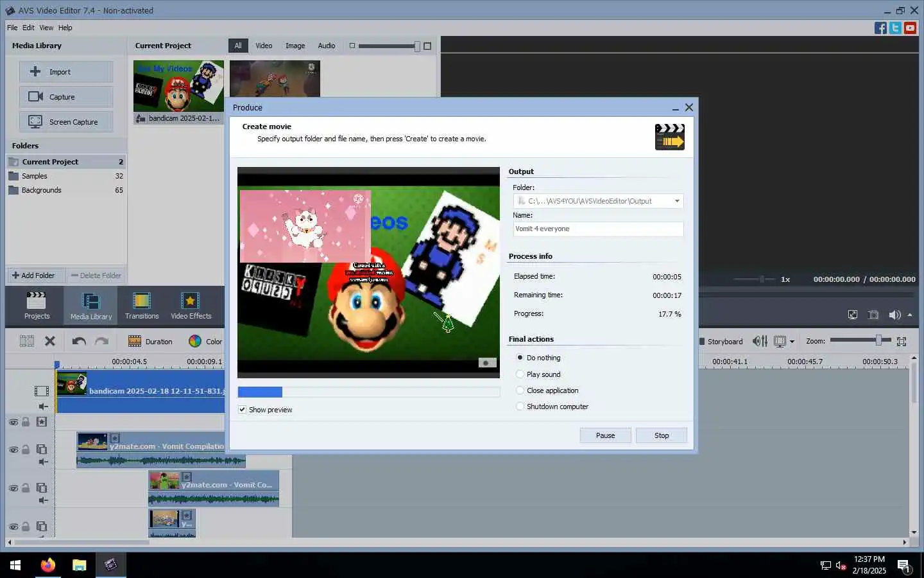Open the Duration tool
Screen dimensions: 924x578
[x=150, y=342]
